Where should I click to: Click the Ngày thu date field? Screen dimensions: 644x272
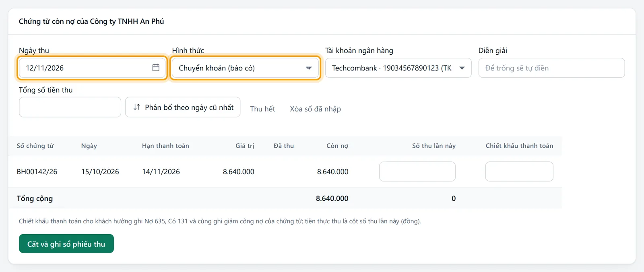92,68
